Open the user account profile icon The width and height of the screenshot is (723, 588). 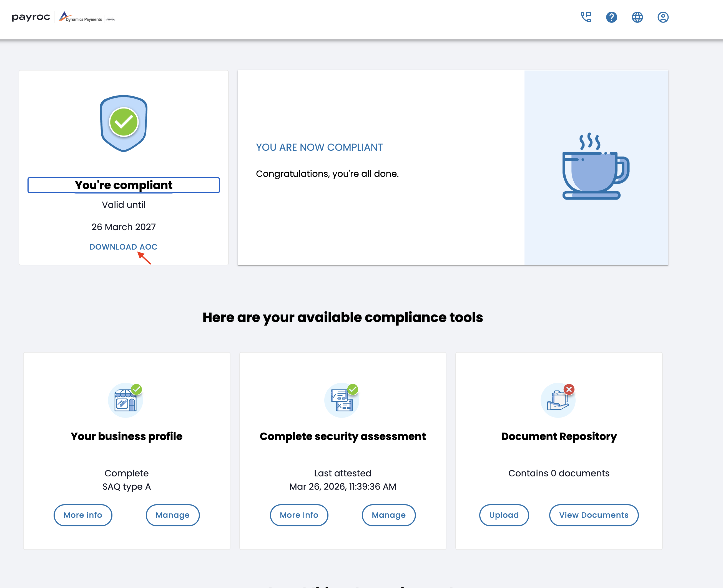coord(663,17)
